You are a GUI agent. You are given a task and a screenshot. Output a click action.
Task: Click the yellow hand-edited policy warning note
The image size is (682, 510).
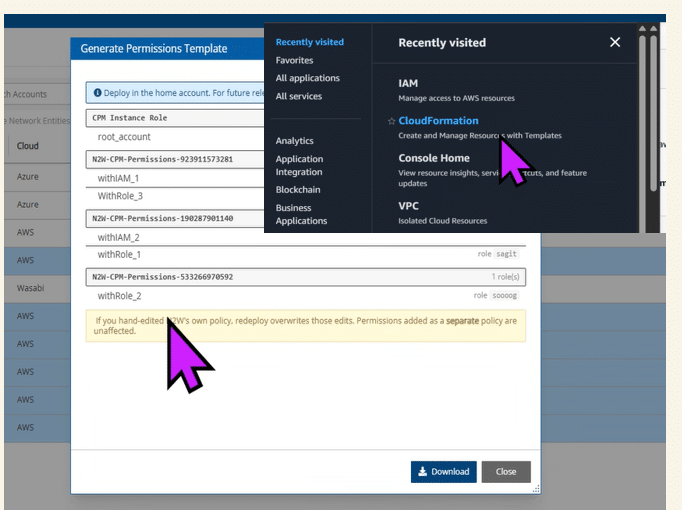tap(306, 326)
